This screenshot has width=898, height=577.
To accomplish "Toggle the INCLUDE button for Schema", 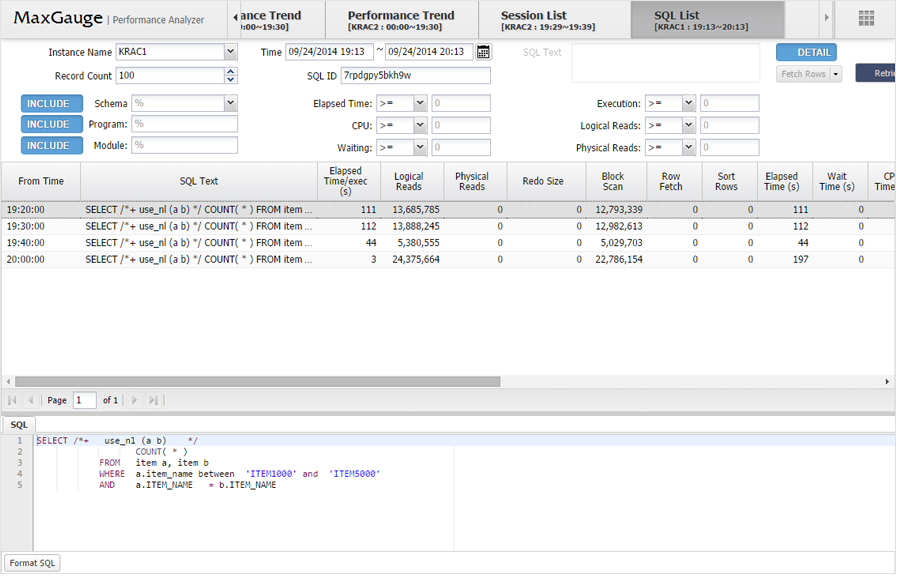I will point(52,104).
